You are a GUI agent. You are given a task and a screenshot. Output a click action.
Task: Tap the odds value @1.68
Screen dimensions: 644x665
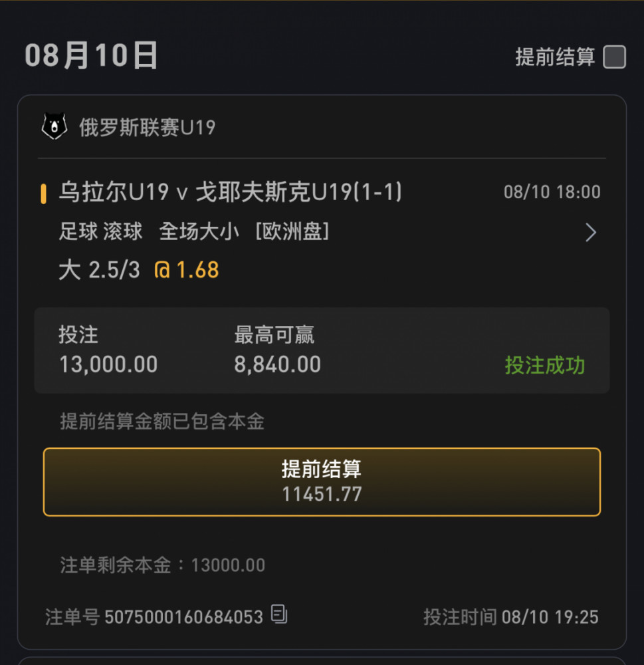click(187, 270)
